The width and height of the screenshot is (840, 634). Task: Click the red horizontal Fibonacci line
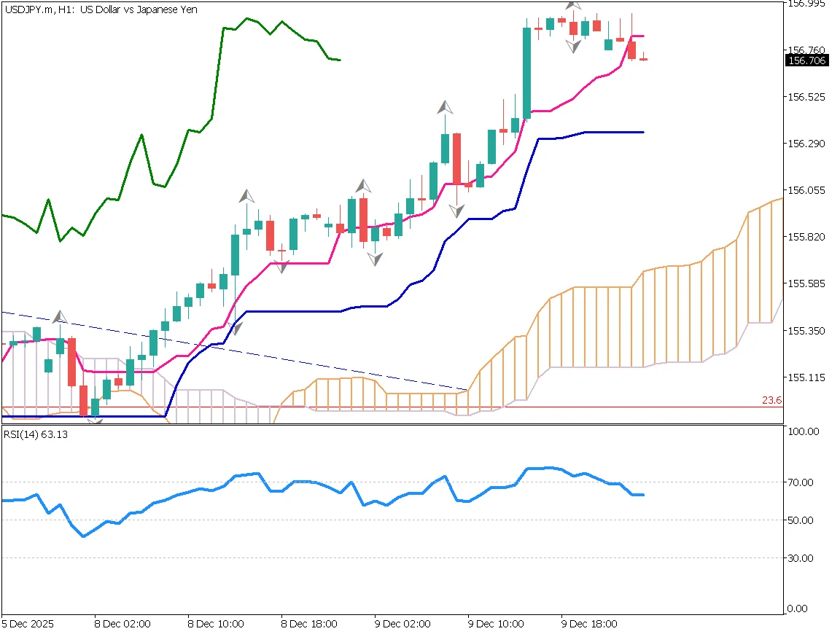pyautogui.click(x=583, y=407)
